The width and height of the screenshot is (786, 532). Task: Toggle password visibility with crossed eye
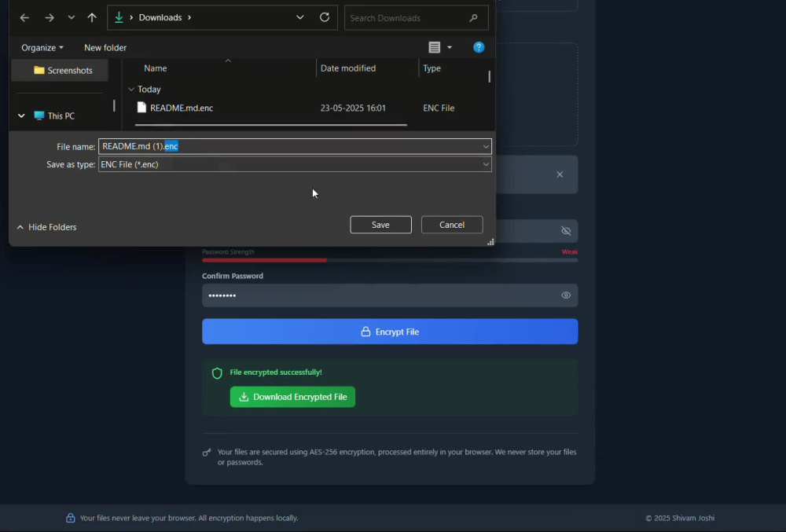click(x=566, y=231)
